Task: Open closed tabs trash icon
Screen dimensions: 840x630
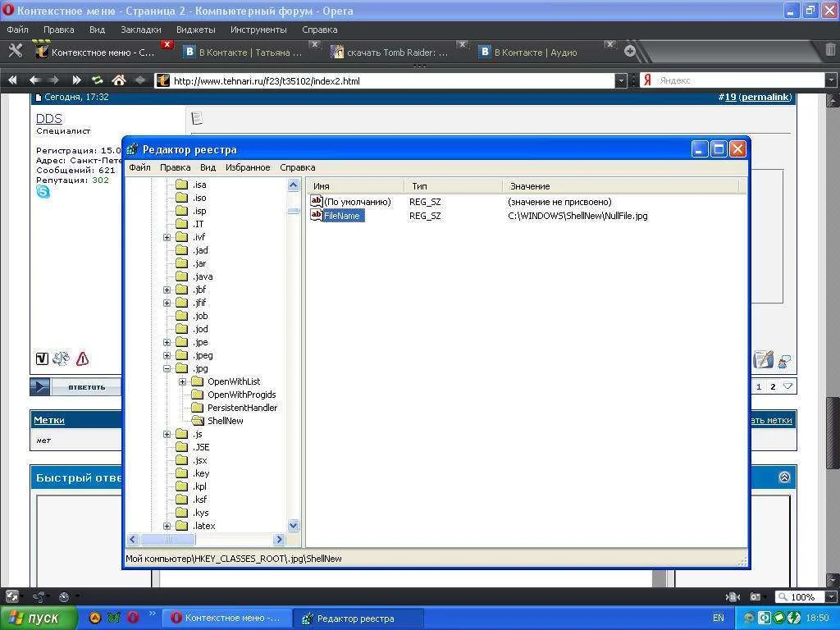Action: [829, 51]
